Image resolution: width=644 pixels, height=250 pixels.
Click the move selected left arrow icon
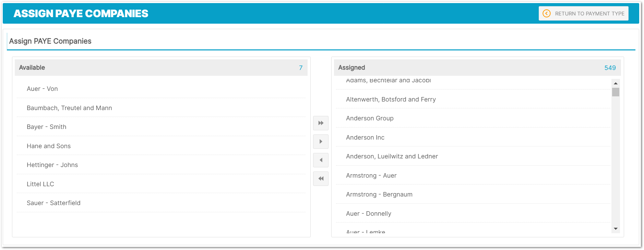coord(321,160)
